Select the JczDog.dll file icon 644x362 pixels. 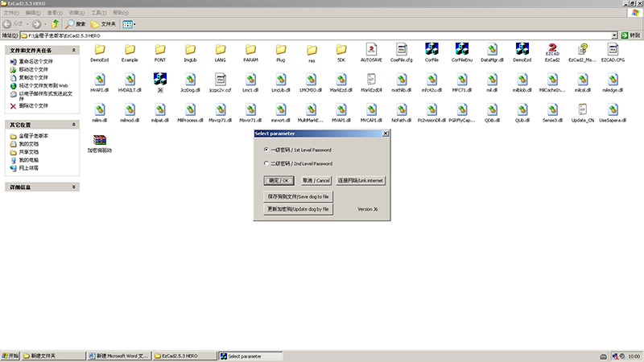[189, 80]
